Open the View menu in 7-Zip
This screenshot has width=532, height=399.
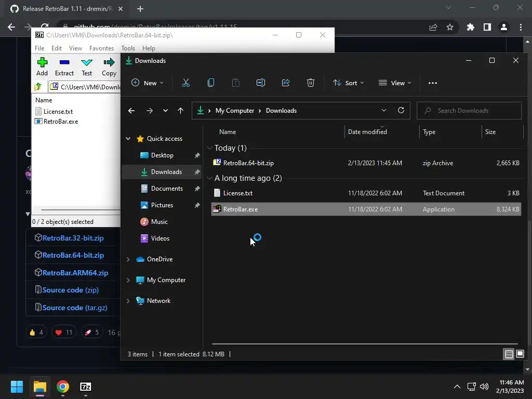(75, 48)
